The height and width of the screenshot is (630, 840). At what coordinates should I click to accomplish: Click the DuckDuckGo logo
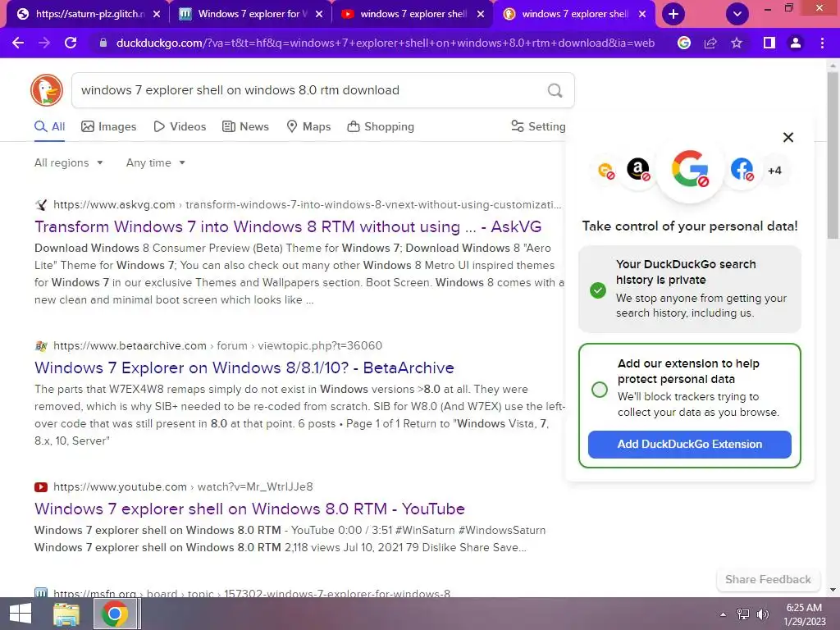47,90
